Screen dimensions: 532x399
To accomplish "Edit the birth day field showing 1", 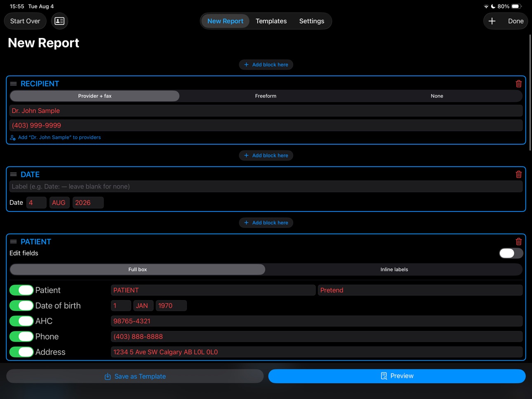I will tap(121, 305).
